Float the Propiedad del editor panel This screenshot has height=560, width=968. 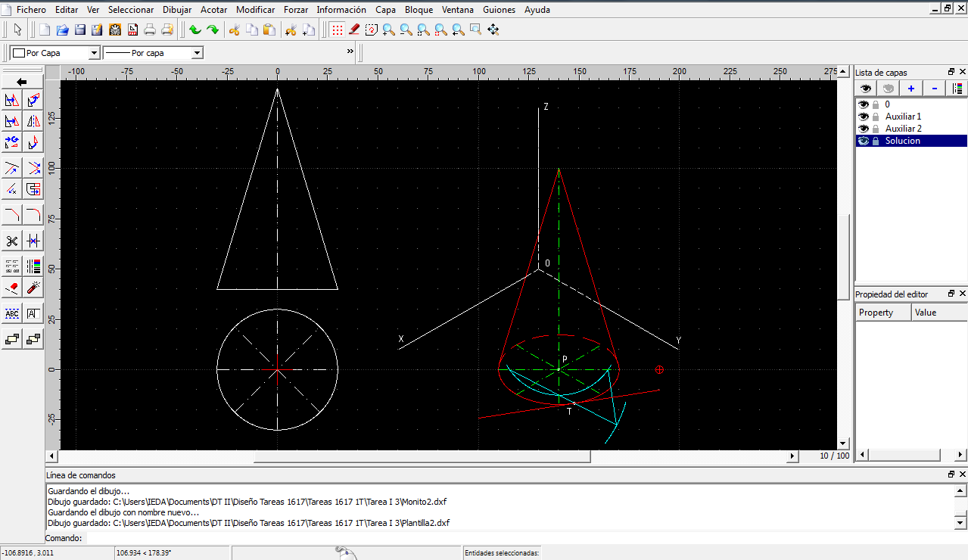click(951, 293)
